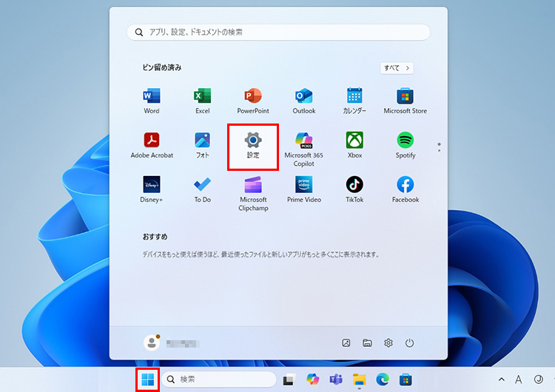Open the Facebook app
Viewport: 555px width, 392px height.
click(x=406, y=189)
